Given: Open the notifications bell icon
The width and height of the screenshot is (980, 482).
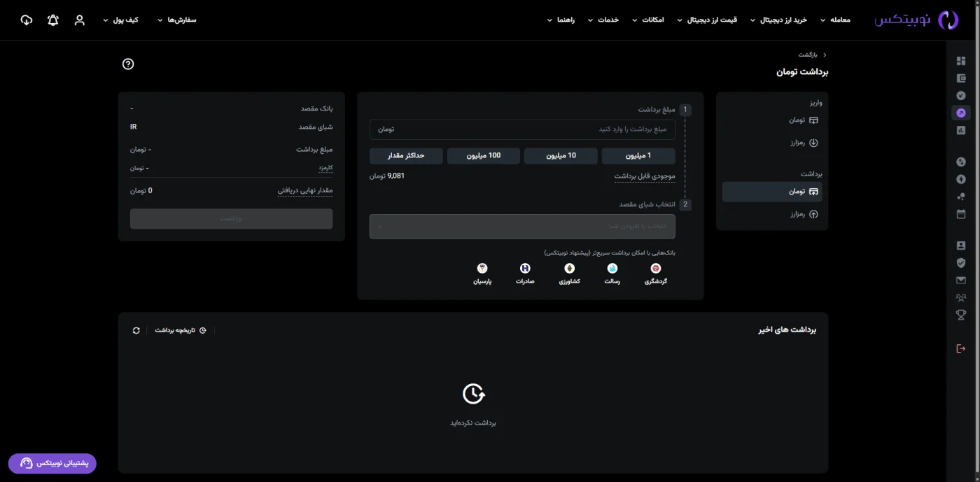Looking at the screenshot, I should click(53, 20).
